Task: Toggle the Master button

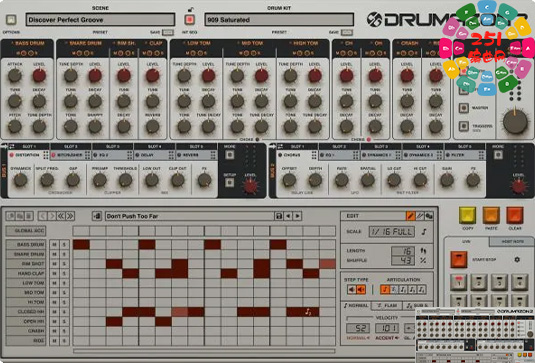Action: click(463, 108)
